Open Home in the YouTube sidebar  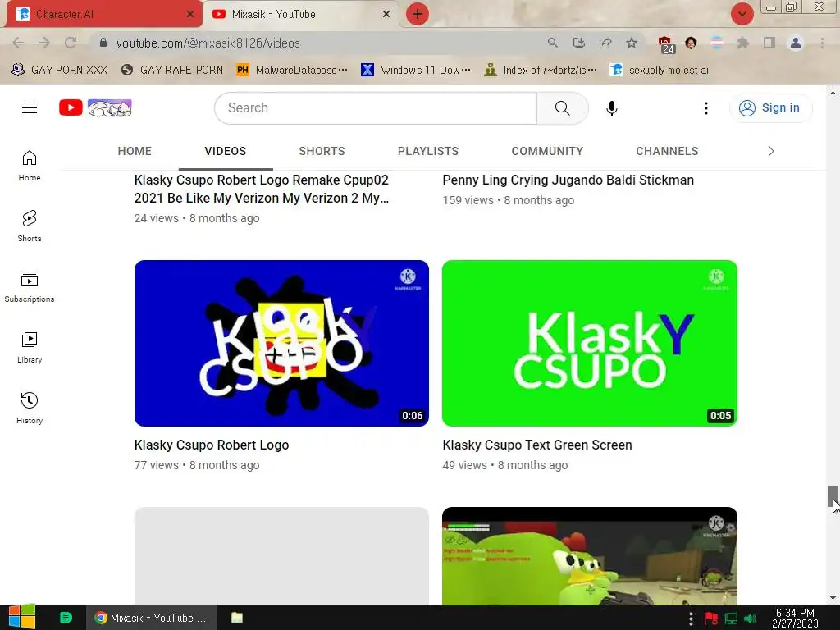coord(30,166)
